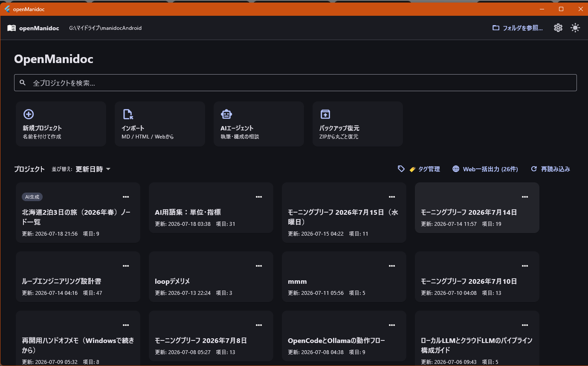Open the 新規プロジェクト card
The image size is (588, 366).
point(61,124)
